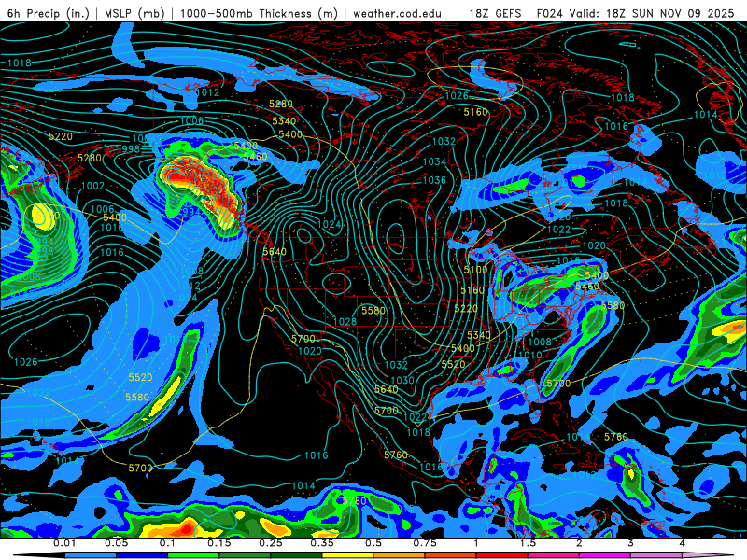747x560 pixels.
Task: Click the '0.05' legend value
Action: click(x=116, y=543)
